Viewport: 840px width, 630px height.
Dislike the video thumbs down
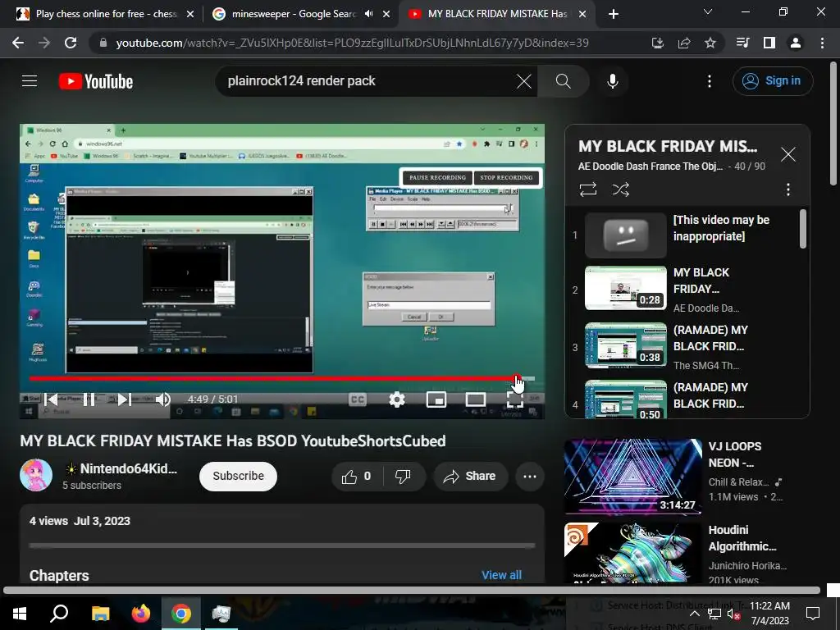tap(403, 477)
